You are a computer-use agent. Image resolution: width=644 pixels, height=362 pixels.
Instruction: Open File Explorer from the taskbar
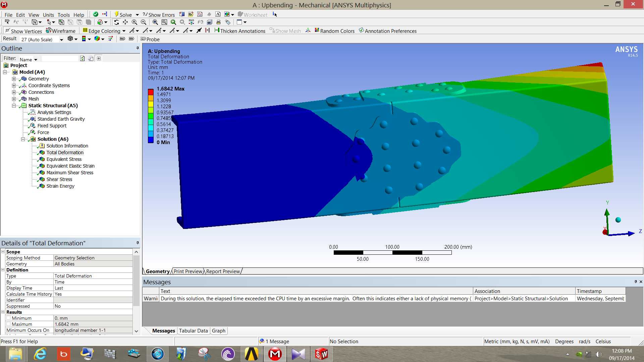15,354
